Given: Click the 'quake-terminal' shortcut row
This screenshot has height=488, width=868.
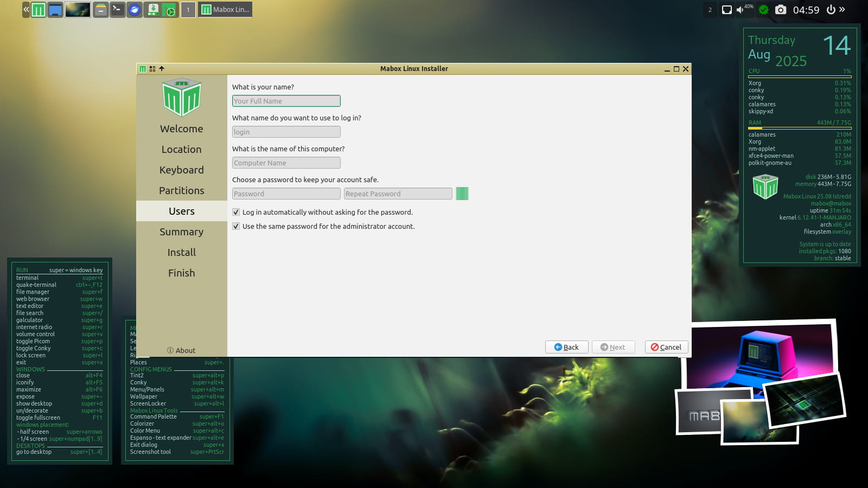Looking at the screenshot, I should (59, 285).
